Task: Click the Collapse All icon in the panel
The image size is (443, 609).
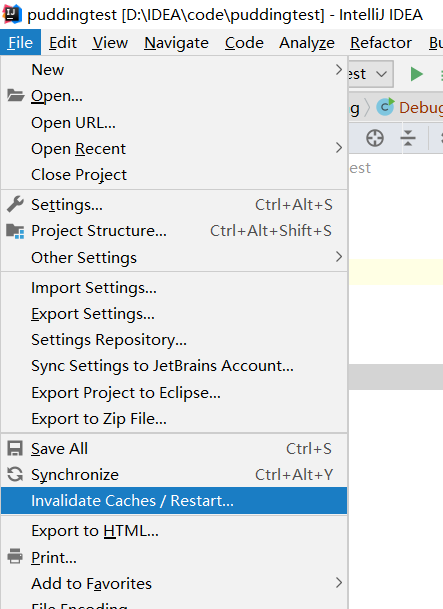Action: 408,138
